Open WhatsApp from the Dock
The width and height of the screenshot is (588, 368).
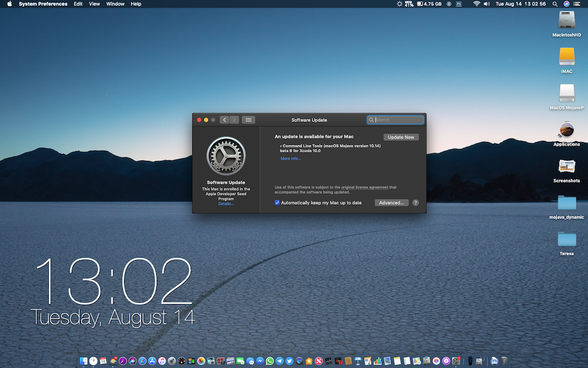[x=270, y=361]
